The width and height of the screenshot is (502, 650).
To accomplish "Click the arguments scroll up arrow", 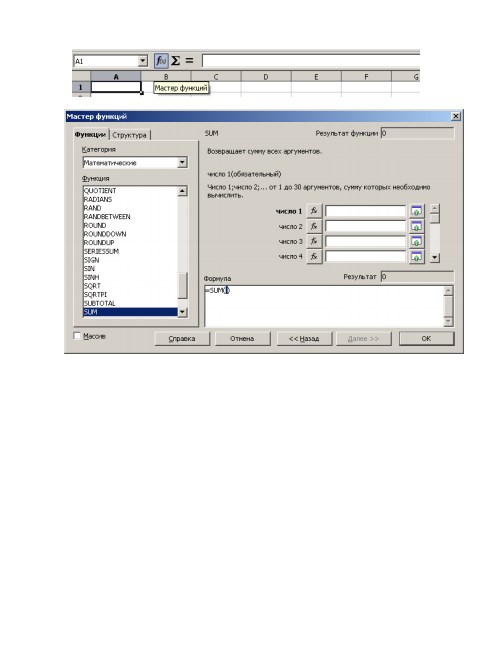I will 434,209.
